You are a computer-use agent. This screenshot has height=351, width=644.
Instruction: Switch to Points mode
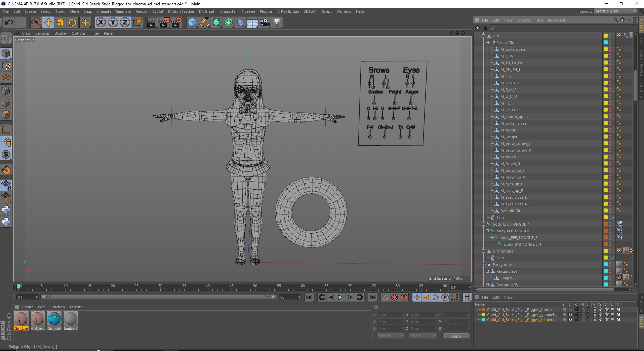tap(6, 90)
